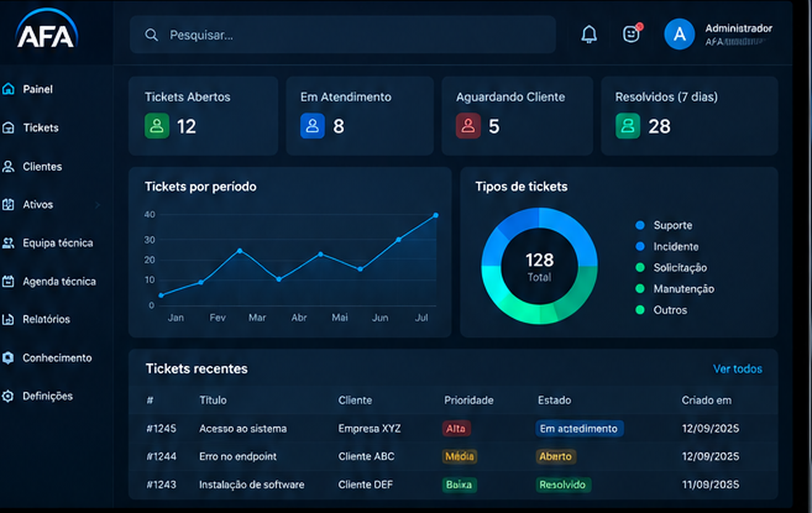Click the Alta priority badge
Screen dimensions: 812x513
click(456, 428)
